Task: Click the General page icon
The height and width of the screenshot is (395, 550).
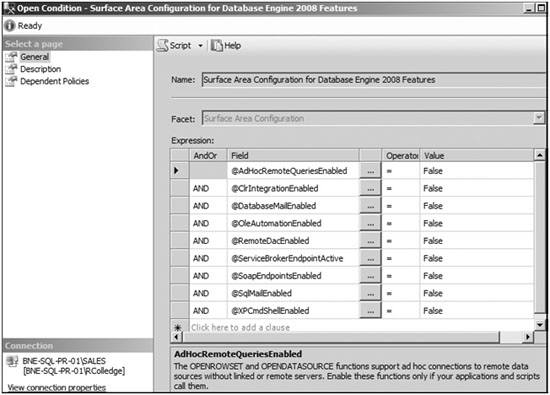Action: (x=11, y=57)
